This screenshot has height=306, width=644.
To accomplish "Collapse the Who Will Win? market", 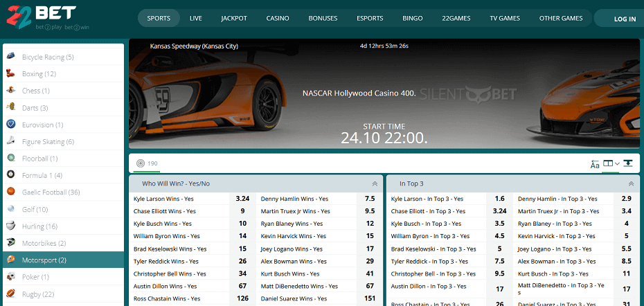I will tap(375, 183).
